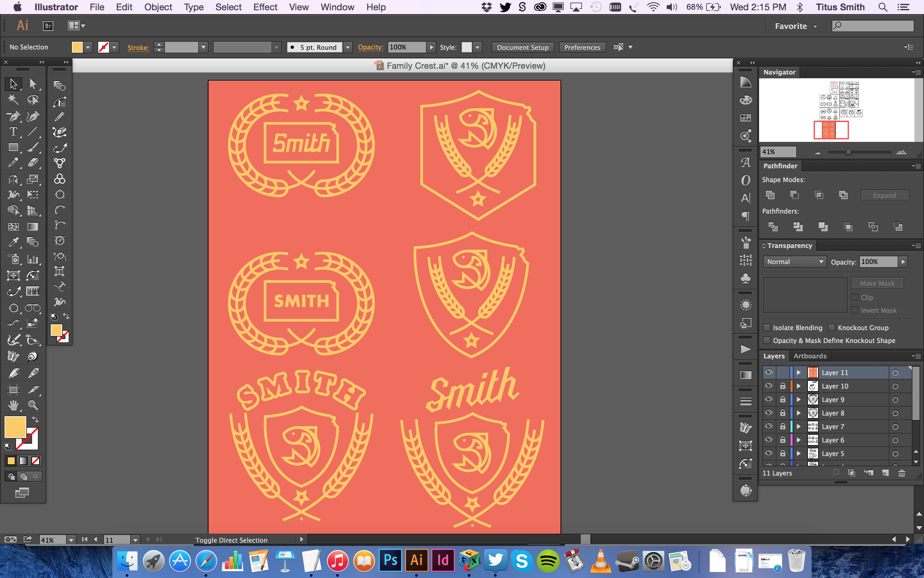The width and height of the screenshot is (924, 578).
Task: Select the Direct Selection tool (white arrow)
Action: [33, 84]
